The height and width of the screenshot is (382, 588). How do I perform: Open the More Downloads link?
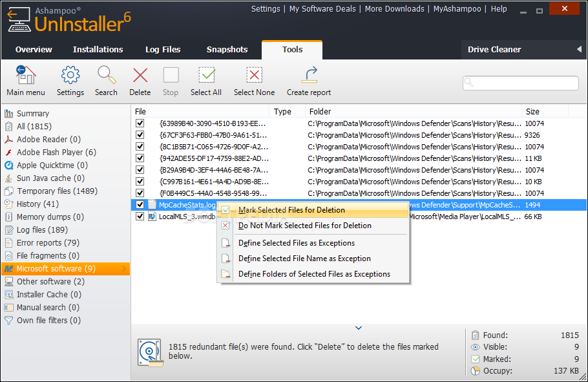pos(395,9)
